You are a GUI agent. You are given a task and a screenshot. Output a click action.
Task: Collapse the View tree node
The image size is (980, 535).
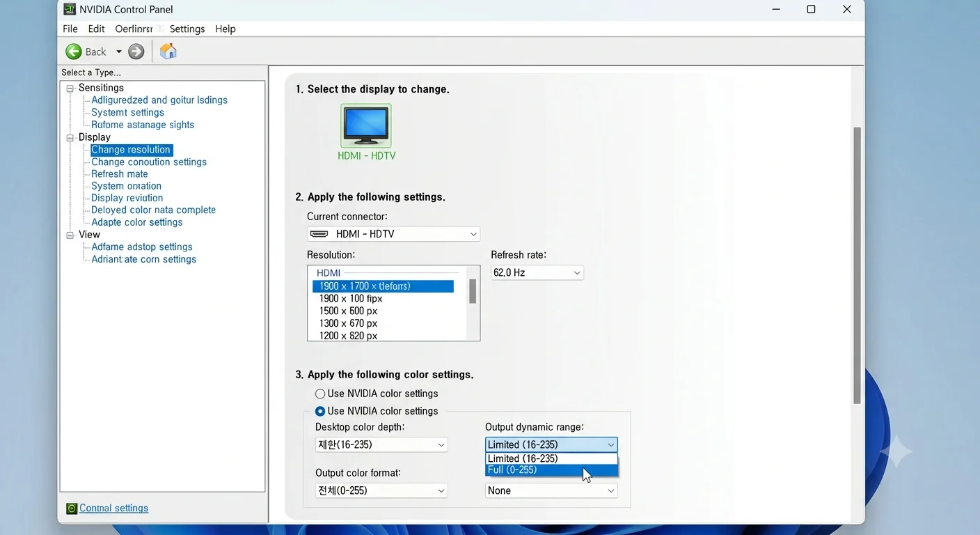click(x=70, y=235)
